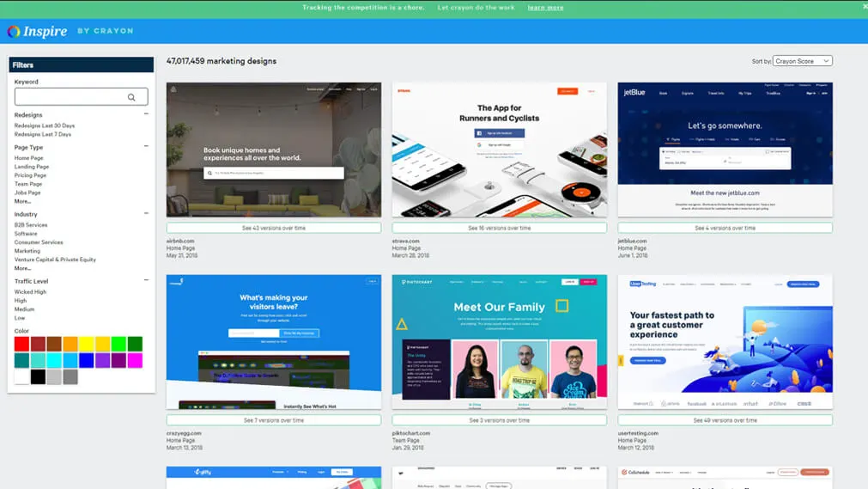The height and width of the screenshot is (489, 868).
Task: Open the Sort by Crayon Score dropdown
Action: [x=802, y=61]
